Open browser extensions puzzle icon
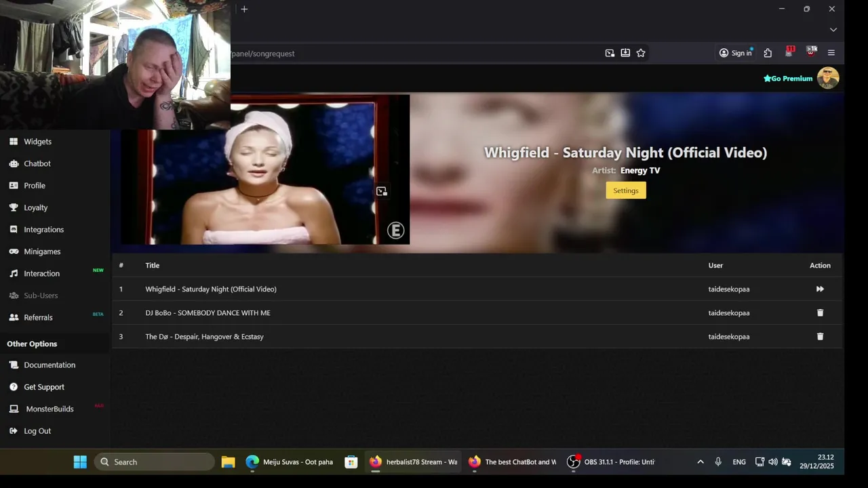 [768, 53]
